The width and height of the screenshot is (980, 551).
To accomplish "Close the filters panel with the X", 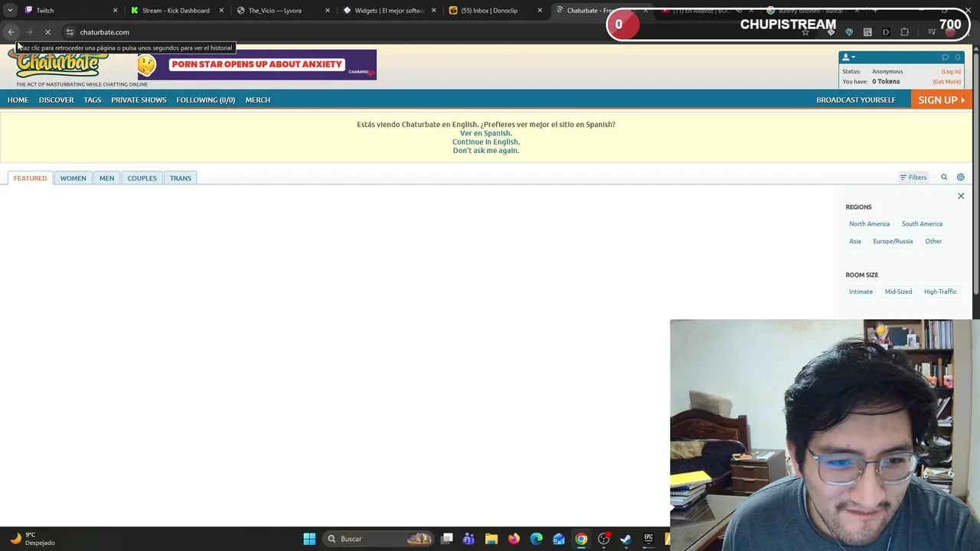I will tap(961, 197).
